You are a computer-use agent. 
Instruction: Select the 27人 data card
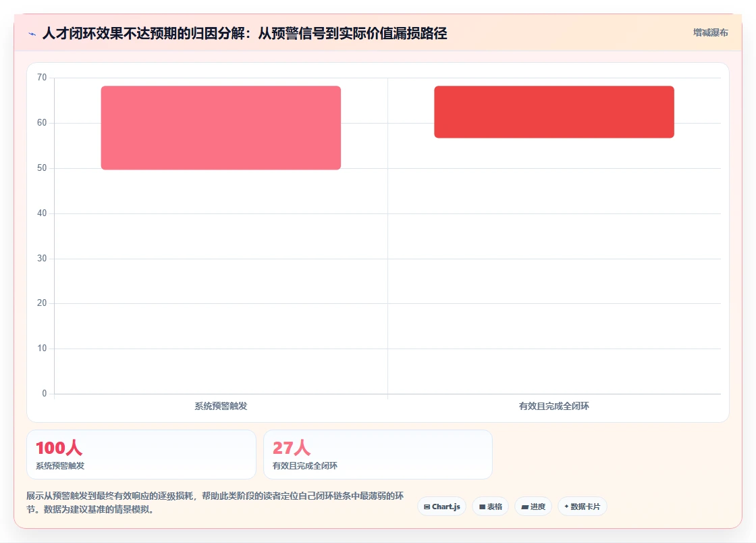378,455
